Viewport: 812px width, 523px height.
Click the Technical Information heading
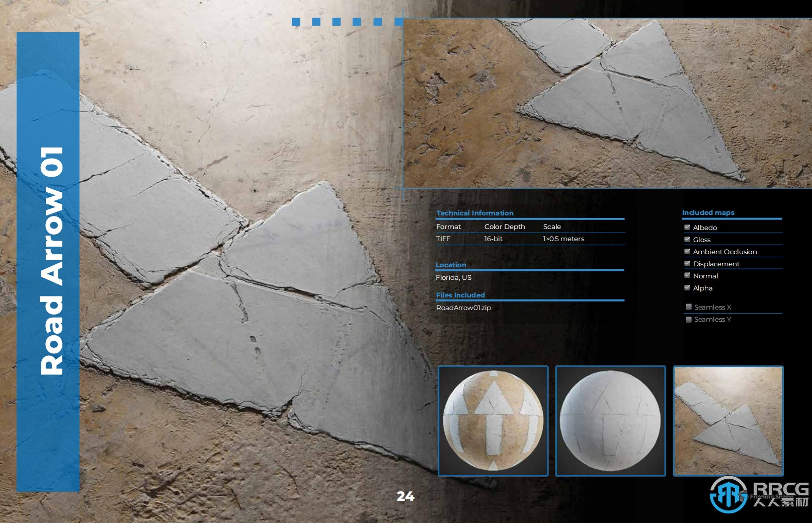pos(475,213)
